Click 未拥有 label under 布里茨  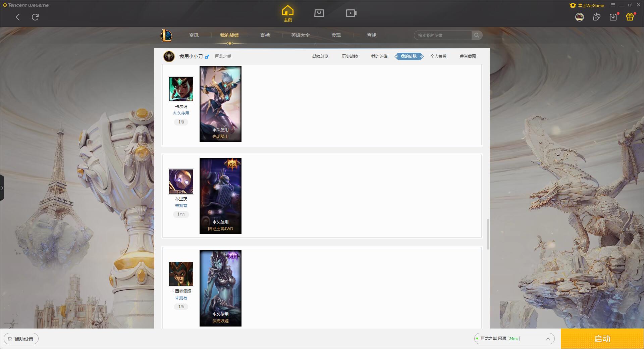click(x=181, y=206)
